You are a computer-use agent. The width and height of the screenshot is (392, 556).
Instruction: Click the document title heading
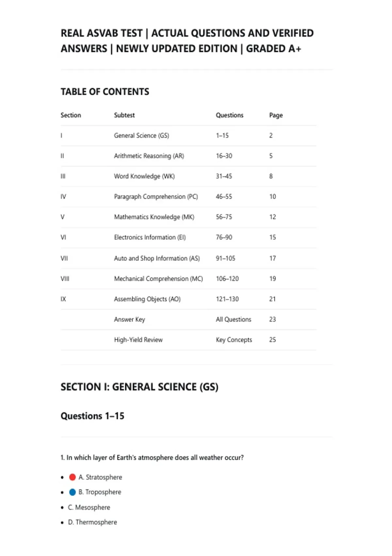(187, 41)
